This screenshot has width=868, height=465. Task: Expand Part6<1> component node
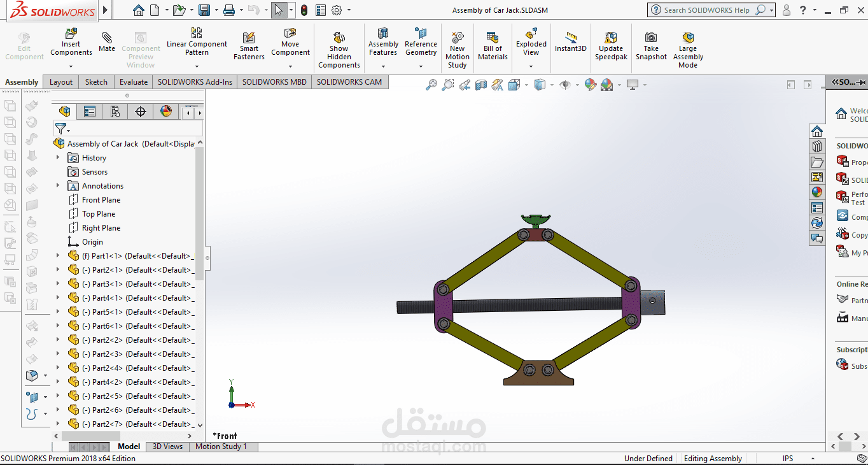(x=58, y=325)
